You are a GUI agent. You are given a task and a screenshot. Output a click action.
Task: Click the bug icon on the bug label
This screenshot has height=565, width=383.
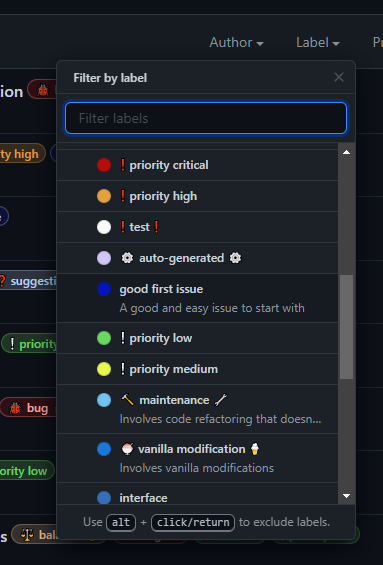[x=15, y=408]
